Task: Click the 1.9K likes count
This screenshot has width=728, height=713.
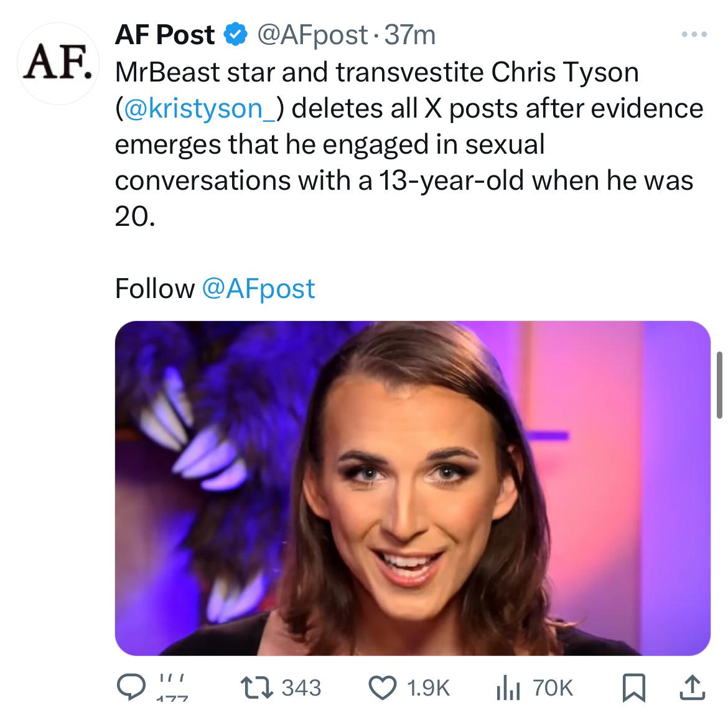Action: pos(427,687)
